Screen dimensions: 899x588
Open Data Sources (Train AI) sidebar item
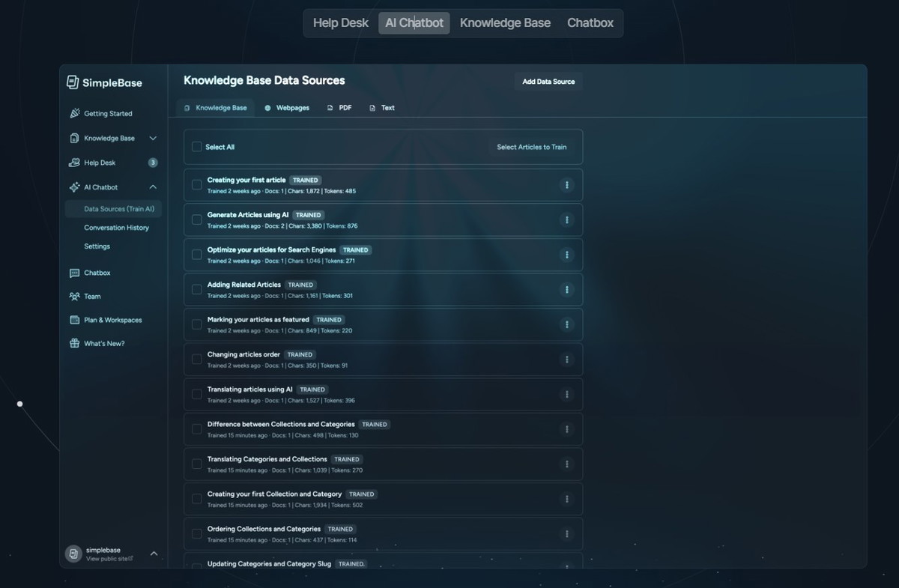pos(114,209)
